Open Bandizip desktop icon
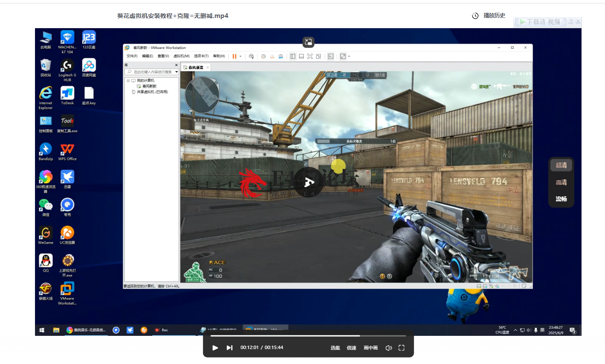Viewport: 605px width, 364px height. click(x=46, y=152)
